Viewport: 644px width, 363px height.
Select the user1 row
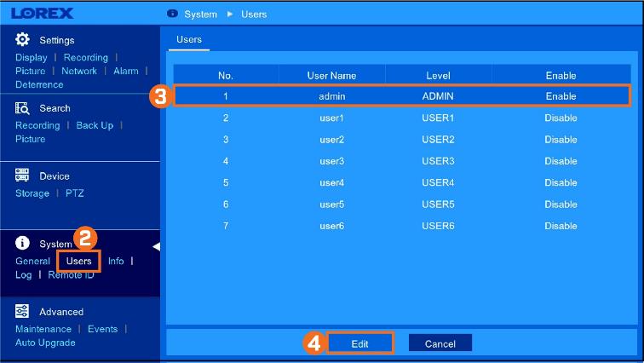click(401, 118)
